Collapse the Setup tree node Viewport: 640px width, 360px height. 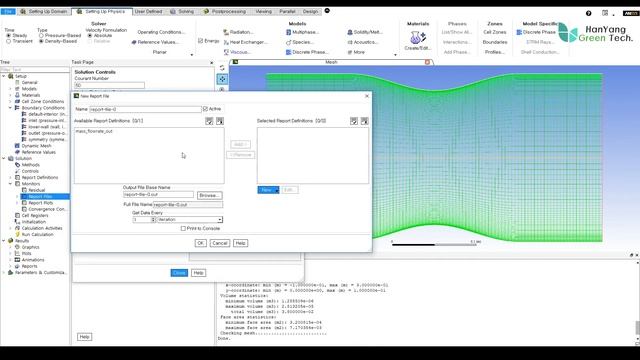pyautogui.click(x=4, y=76)
